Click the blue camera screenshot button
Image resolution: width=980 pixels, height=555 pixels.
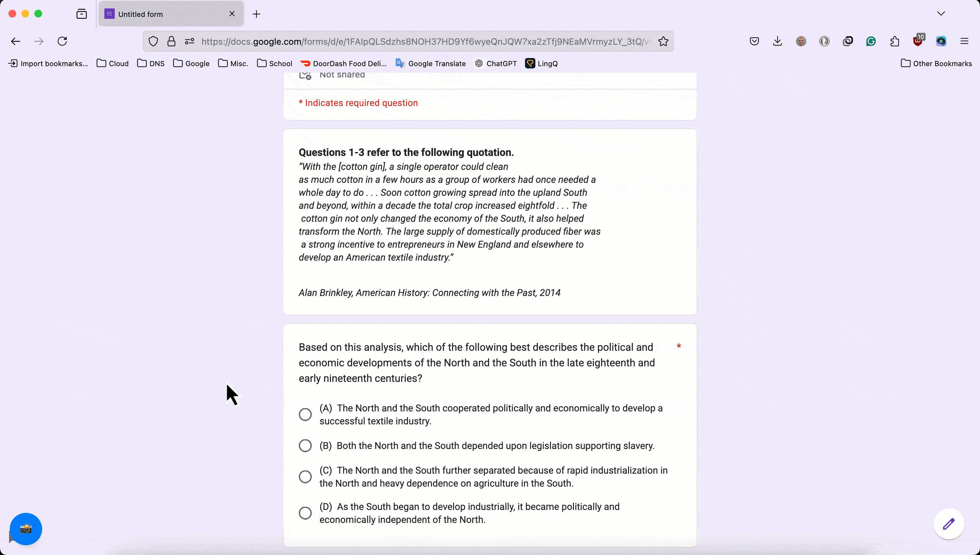click(26, 529)
